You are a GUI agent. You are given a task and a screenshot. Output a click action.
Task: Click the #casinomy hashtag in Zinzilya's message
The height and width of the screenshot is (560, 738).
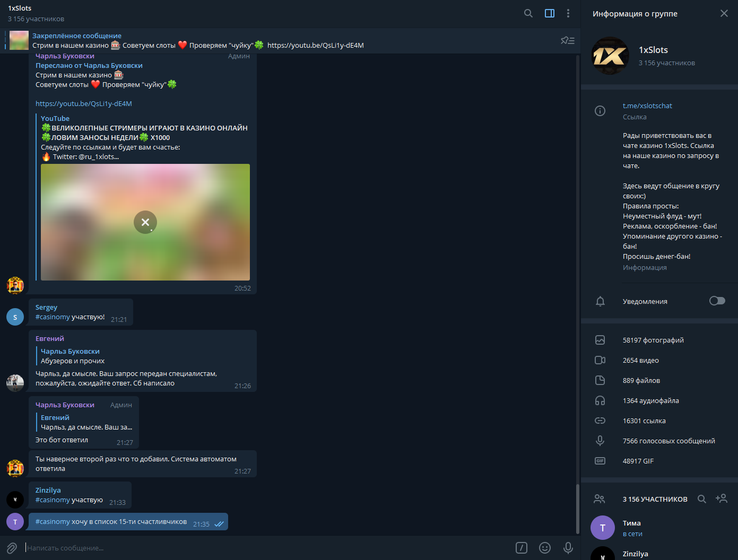(x=53, y=500)
